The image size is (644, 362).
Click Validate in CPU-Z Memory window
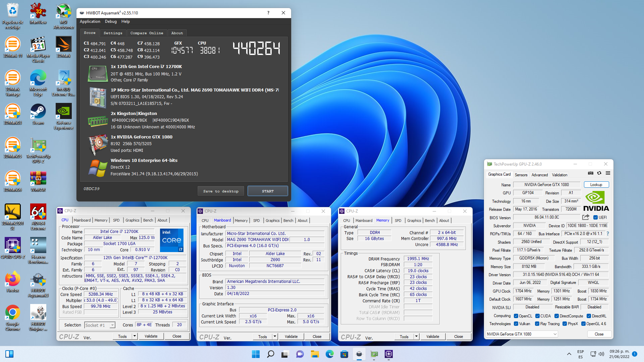(432, 337)
